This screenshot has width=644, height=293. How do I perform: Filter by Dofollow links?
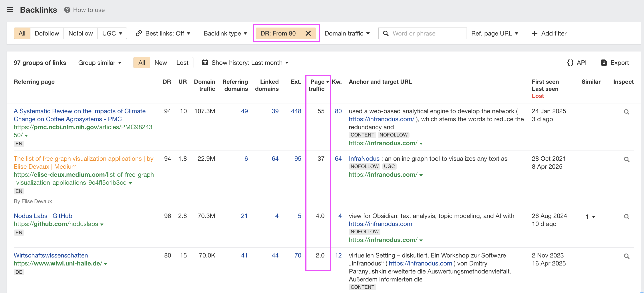[47, 33]
